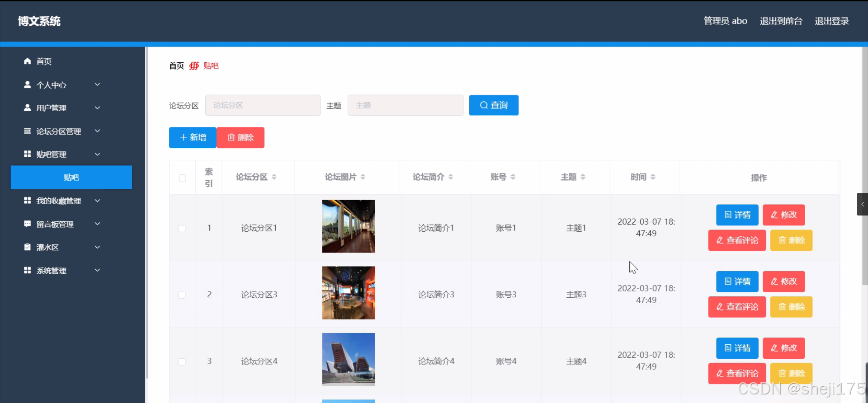This screenshot has height=403, width=868.
Task: Click 查看评论 for 论坛分区4 row
Action: [737, 374]
